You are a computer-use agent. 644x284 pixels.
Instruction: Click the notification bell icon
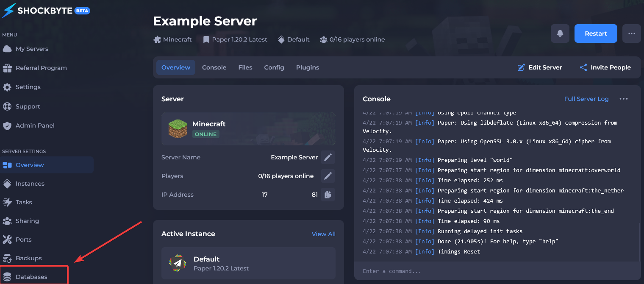tap(560, 33)
